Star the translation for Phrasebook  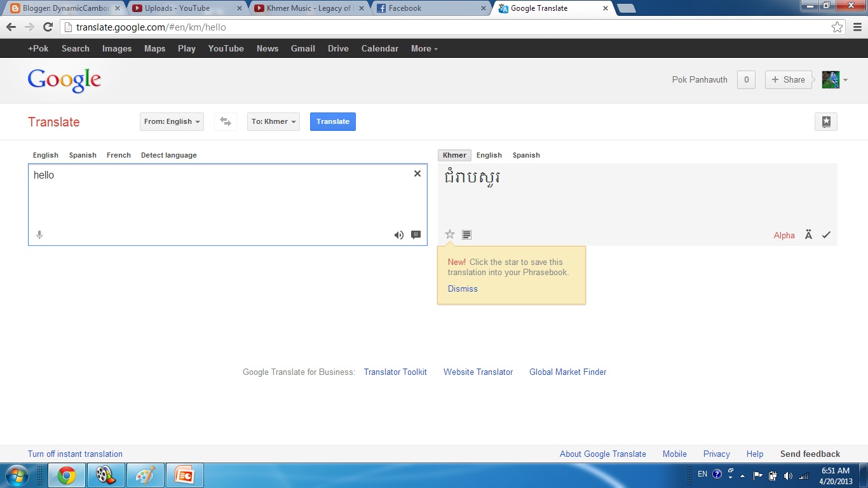coord(450,234)
